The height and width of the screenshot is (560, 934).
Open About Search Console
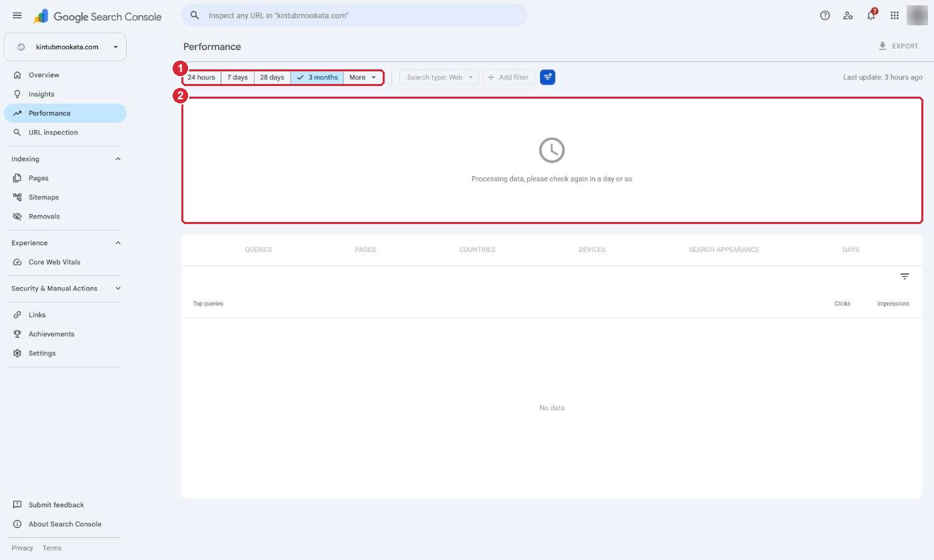65,524
